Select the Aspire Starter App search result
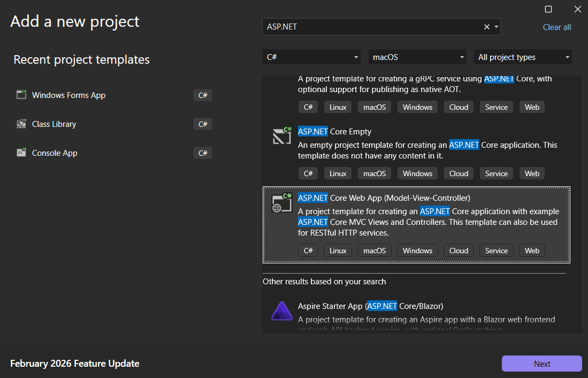The height and width of the screenshot is (378, 588). point(370,306)
